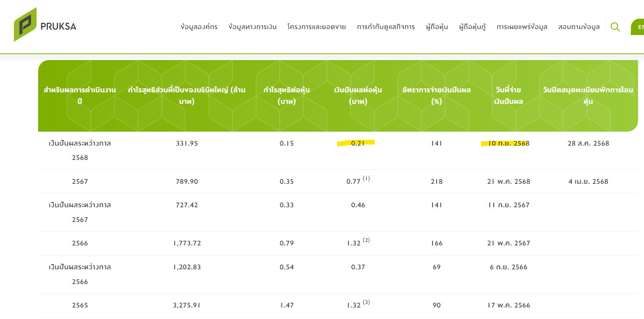Screen dimensions: 644x319
Task: Click net profit value 3,275.91
Action: click(x=187, y=305)
